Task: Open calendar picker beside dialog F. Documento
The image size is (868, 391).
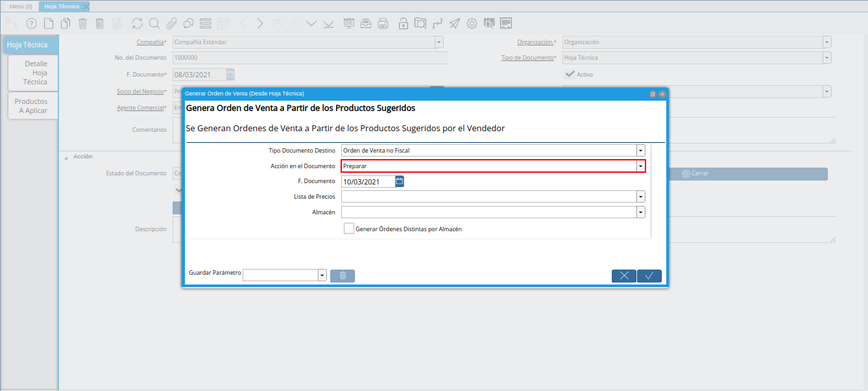Action: tap(400, 181)
